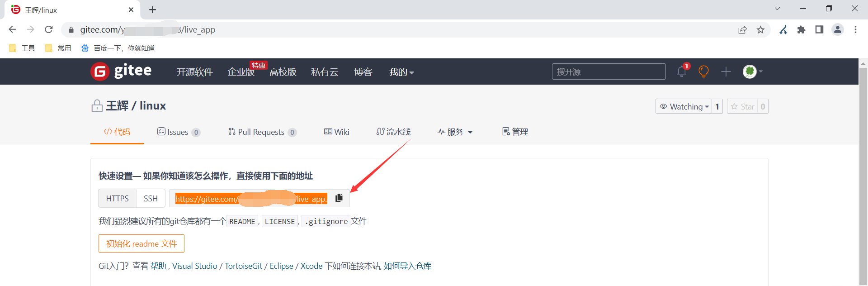The image size is (868, 286).
Task: Switch clone address to SSH
Action: click(x=151, y=198)
